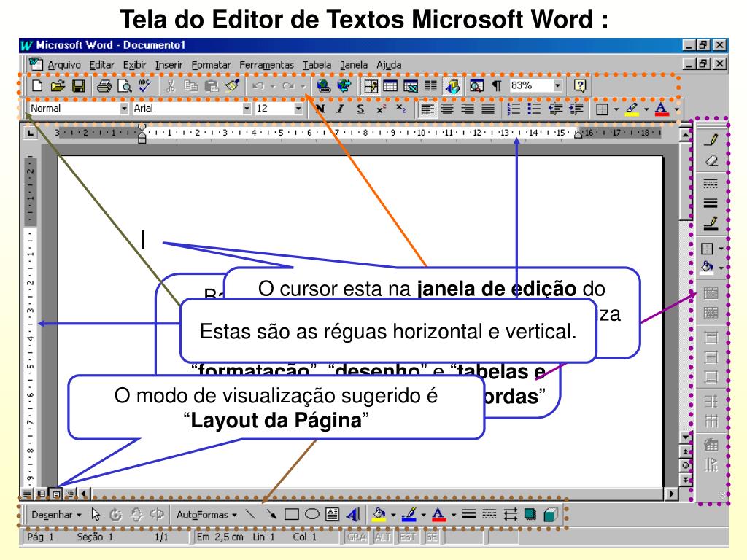Toggle bold (N) formatting
747x560 pixels.
[x=320, y=109]
